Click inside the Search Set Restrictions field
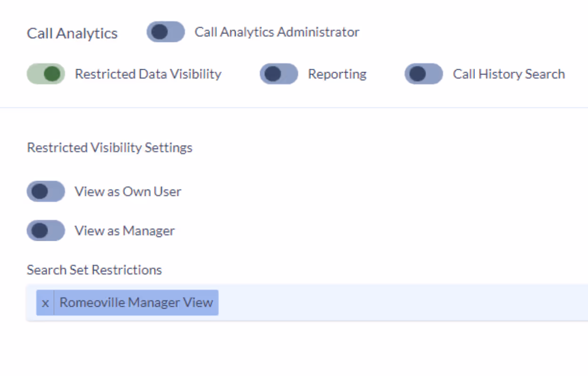 click(x=330, y=302)
